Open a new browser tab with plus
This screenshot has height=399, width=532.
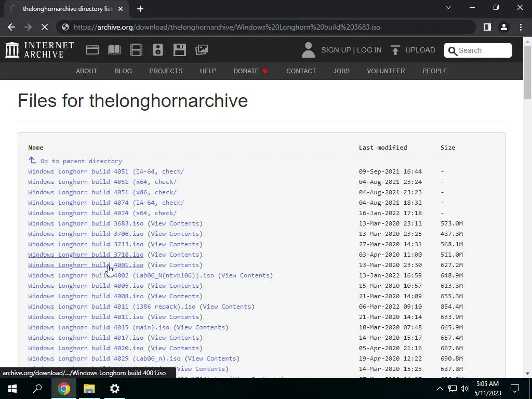pos(140,9)
